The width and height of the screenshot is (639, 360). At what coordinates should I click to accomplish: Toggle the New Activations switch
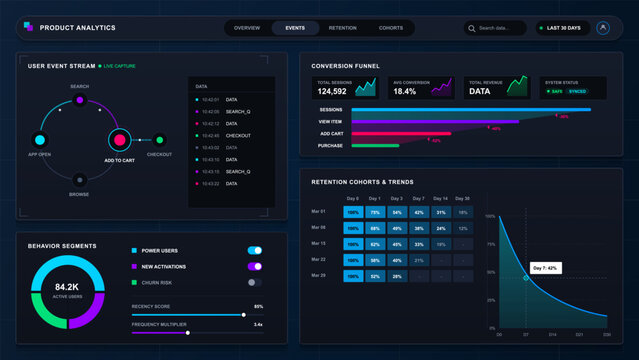tap(255, 266)
